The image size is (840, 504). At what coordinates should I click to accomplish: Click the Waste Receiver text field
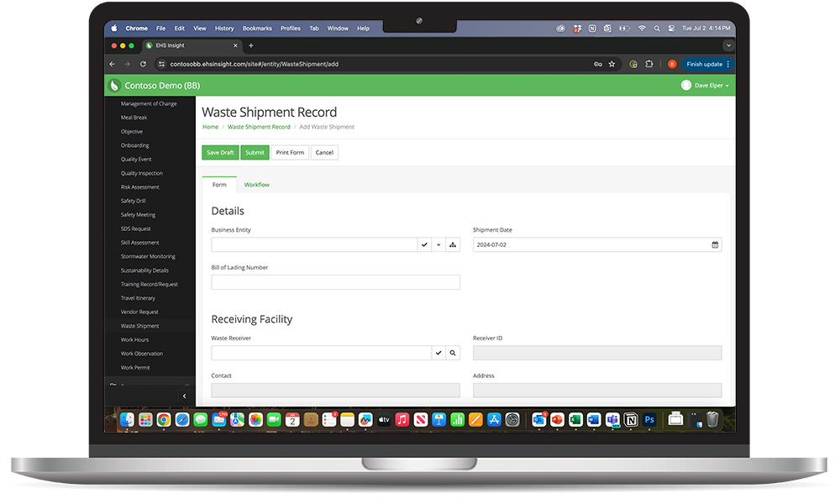pos(321,353)
